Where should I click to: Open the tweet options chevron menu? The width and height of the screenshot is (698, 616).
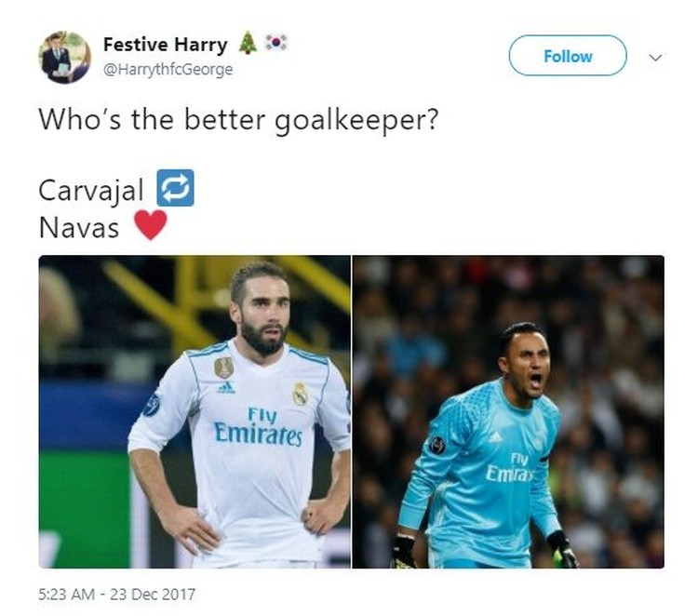click(655, 58)
